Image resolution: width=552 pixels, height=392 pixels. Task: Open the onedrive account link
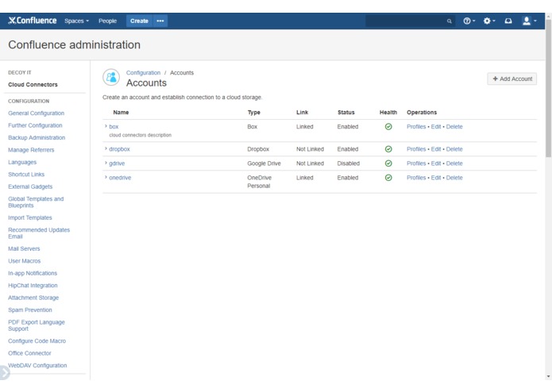(120, 178)
